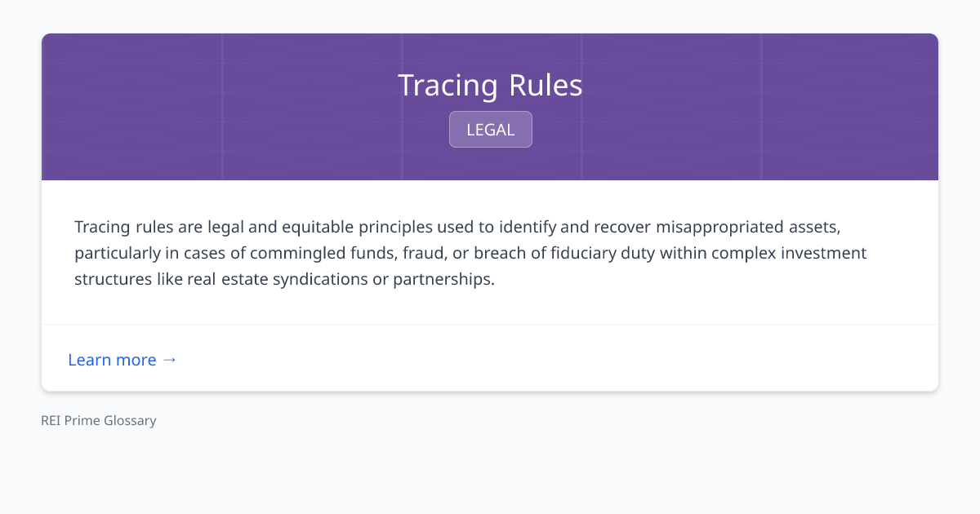This screenshot has width=980, height=514.
Task: Click the REI Prime Glossary attribution text
Action: pyautogui.click(x=98, y=420)
